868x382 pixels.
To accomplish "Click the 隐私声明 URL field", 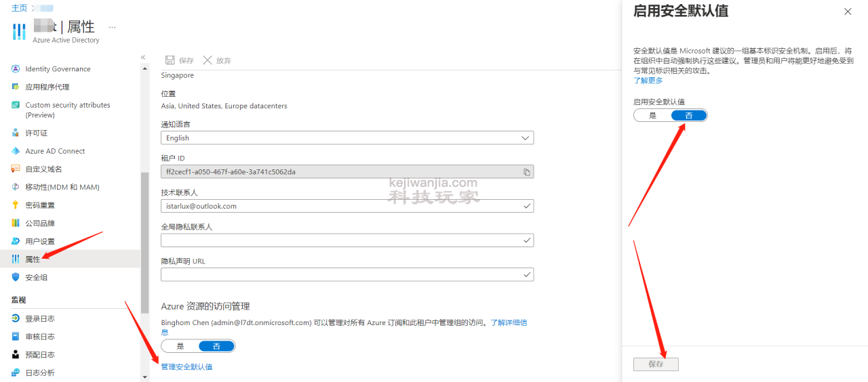I will pyautogui.click(x=347, y=274).
